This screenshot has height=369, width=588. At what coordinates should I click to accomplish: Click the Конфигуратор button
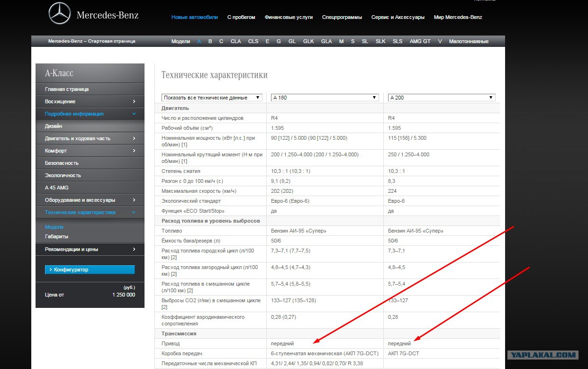coord(90,270)
